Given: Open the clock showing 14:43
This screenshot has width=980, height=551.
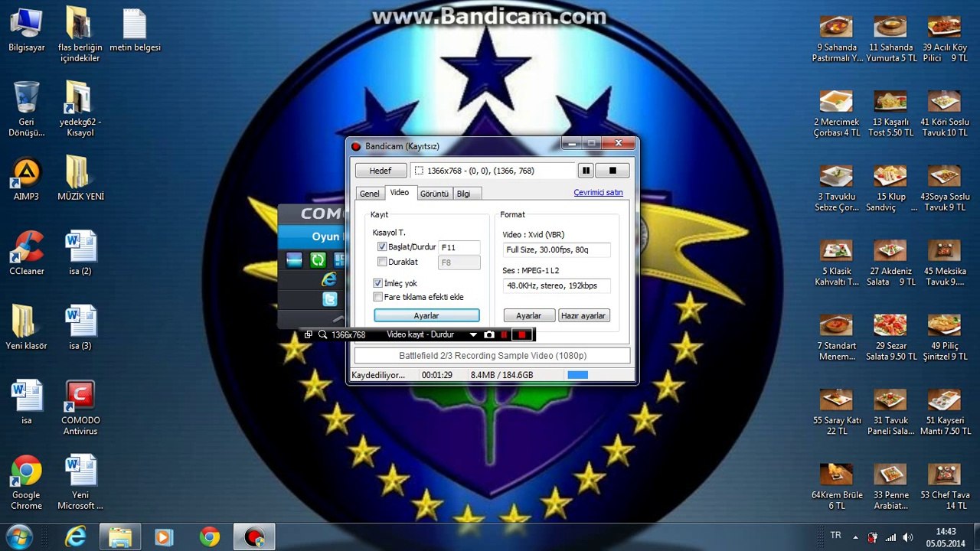Looking at the screenshot, I should coord(946,537).
